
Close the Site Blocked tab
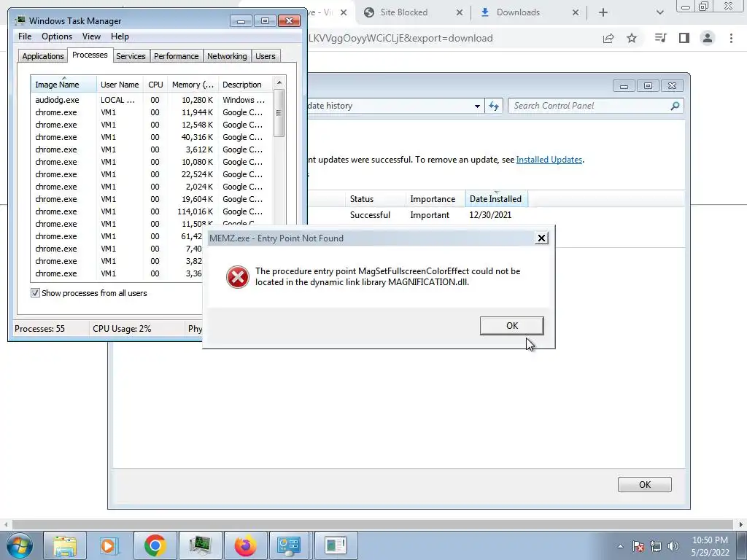(x=460, y=12)
